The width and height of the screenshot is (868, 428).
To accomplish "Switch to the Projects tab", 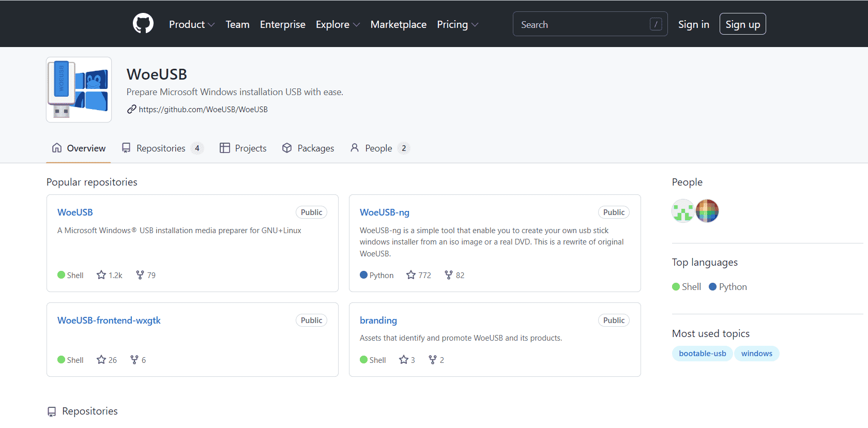I will [x=243, y=148].
